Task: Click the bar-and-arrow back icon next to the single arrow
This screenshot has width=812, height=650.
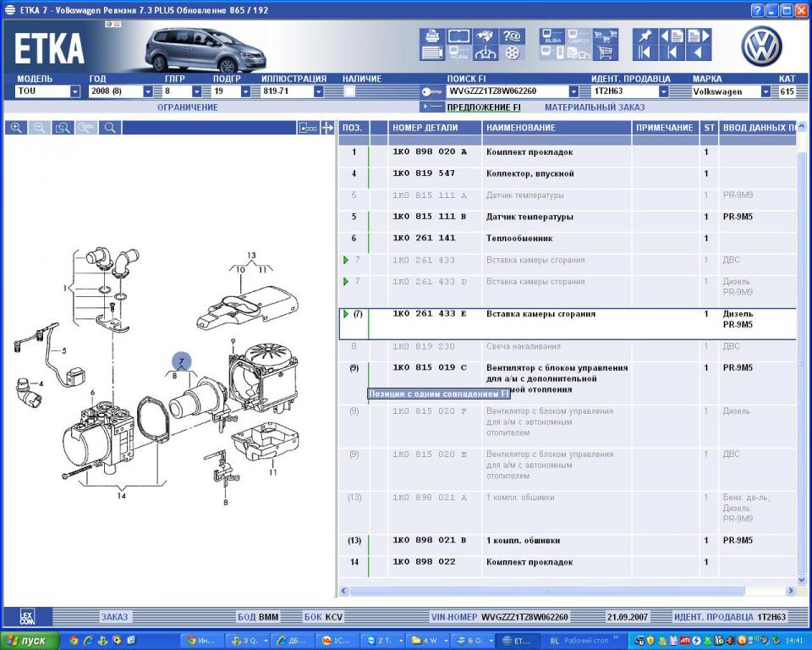Action: [672, 52]
